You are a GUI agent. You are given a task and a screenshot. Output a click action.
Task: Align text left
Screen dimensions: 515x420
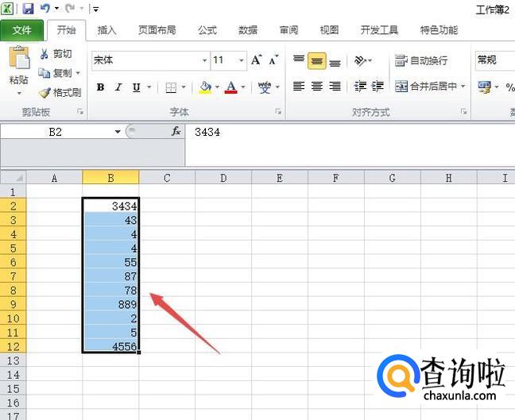click(x=299, y=87)
